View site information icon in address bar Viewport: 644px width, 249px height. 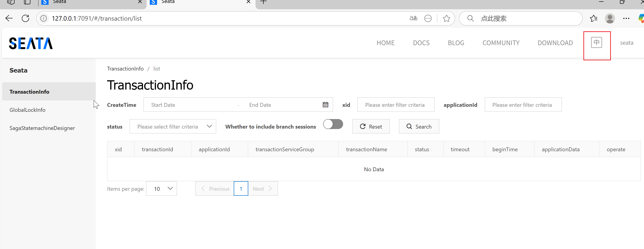(44, 18)
